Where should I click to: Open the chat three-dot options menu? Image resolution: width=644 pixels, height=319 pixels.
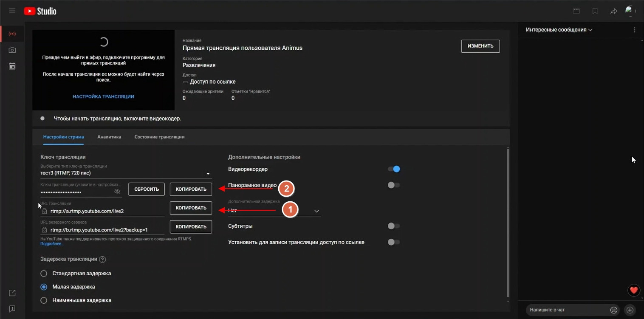(635, 30)
